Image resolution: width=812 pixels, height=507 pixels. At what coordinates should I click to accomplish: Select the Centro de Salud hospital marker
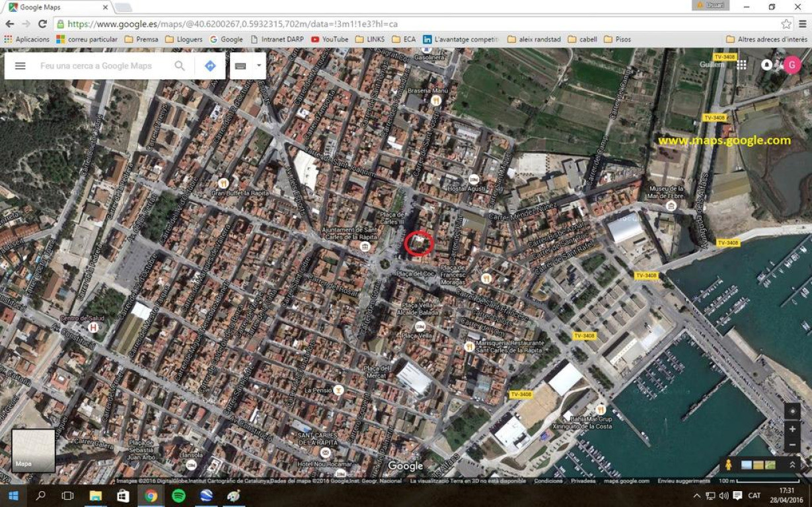93,327
